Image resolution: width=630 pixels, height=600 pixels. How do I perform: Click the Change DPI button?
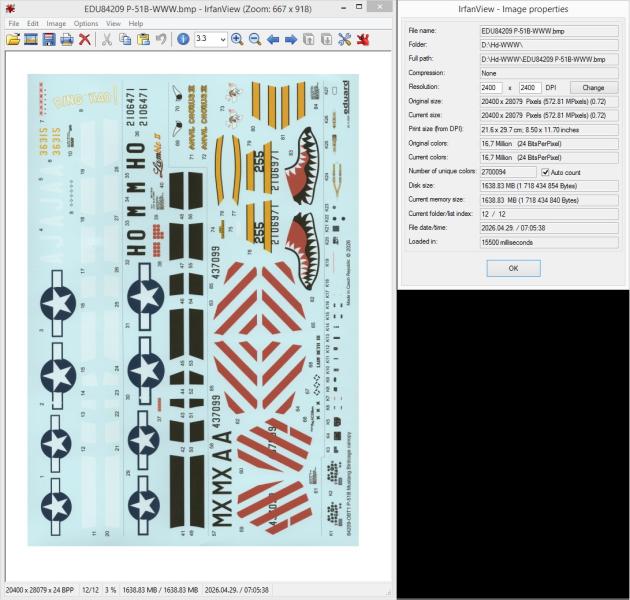click(593, 88)
